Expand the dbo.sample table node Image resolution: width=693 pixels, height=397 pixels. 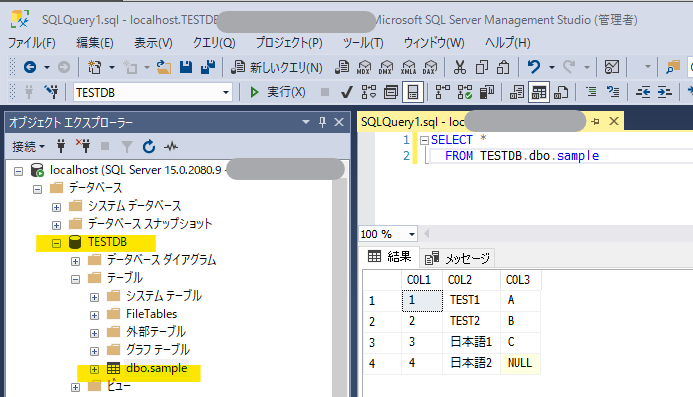(x=94, y=369)
